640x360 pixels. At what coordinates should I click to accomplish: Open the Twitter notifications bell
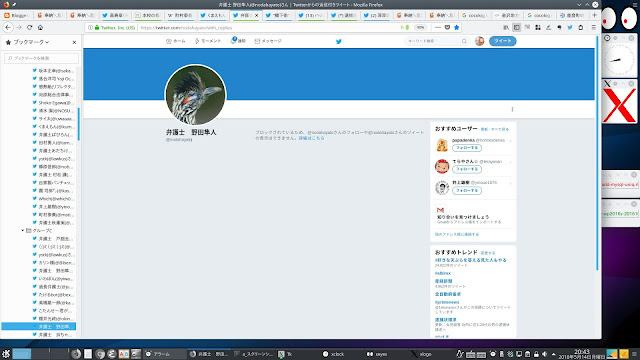pyautogui.click(x=233, y=40)
